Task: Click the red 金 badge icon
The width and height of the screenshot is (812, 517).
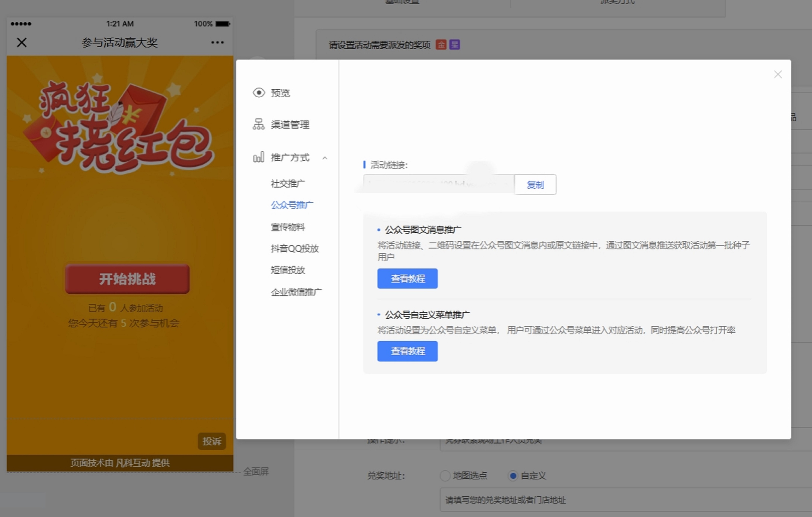Action: pyautogui.click(x=441, y=45)
